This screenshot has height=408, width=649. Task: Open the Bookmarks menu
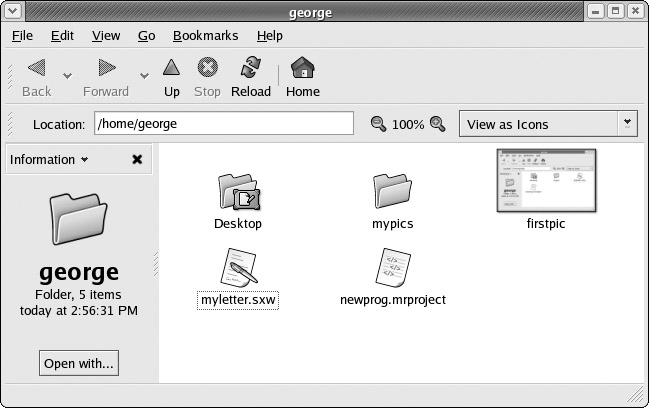click(205, 35)
